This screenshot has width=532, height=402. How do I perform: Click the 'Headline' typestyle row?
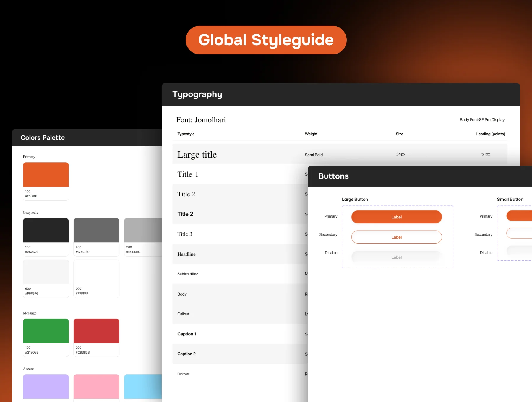coord(240,254)
